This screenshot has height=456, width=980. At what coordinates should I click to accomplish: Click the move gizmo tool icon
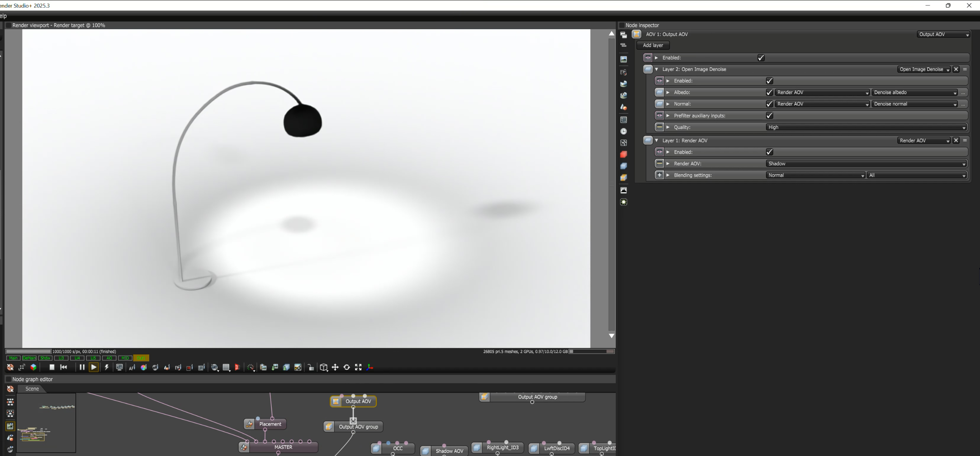click(x=335, y=367)
